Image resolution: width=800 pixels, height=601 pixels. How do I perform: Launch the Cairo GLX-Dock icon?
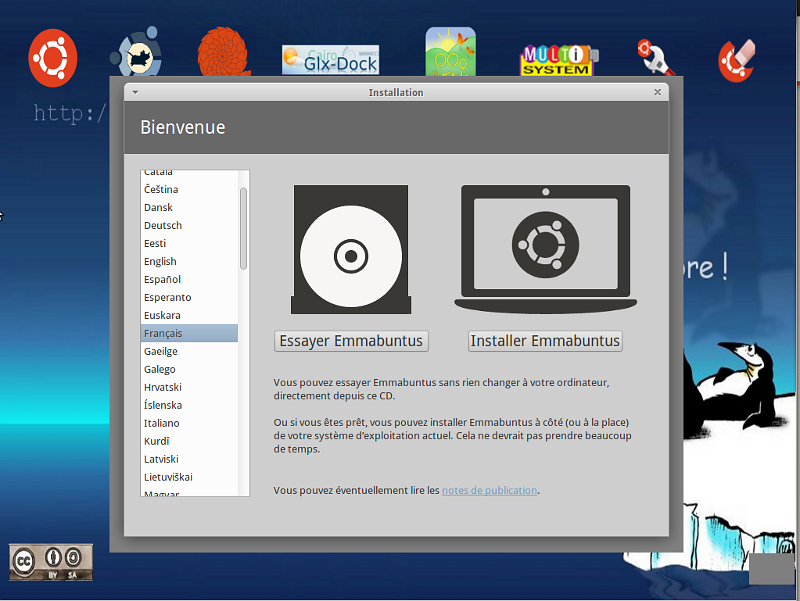(x=330, y=60)
